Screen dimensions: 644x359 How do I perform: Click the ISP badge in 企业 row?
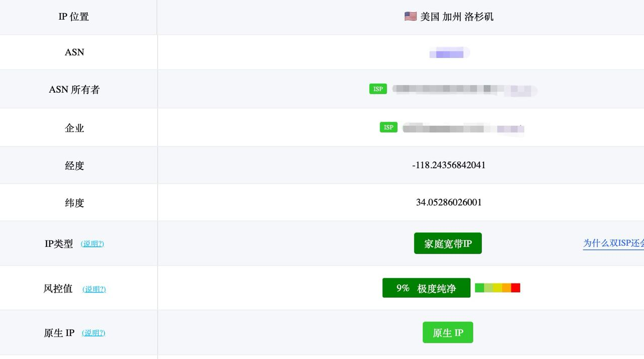tap(388, 127)
